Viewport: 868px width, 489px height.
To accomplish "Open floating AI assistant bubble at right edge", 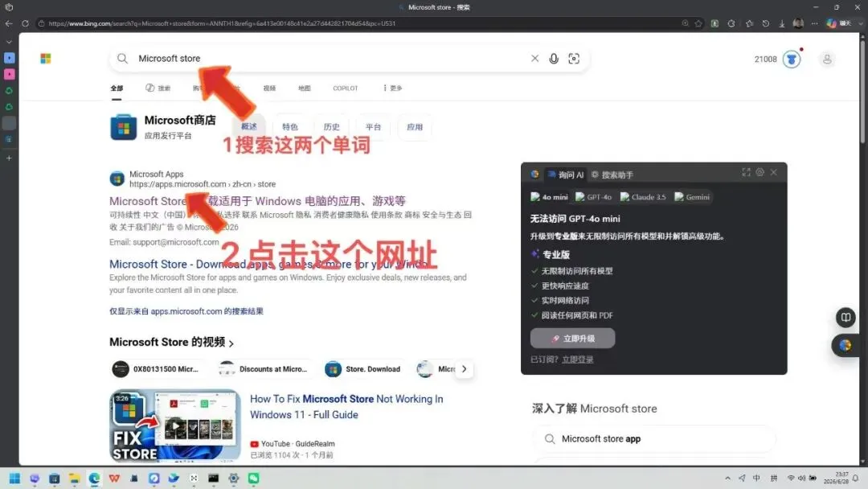I will [845, 346].
